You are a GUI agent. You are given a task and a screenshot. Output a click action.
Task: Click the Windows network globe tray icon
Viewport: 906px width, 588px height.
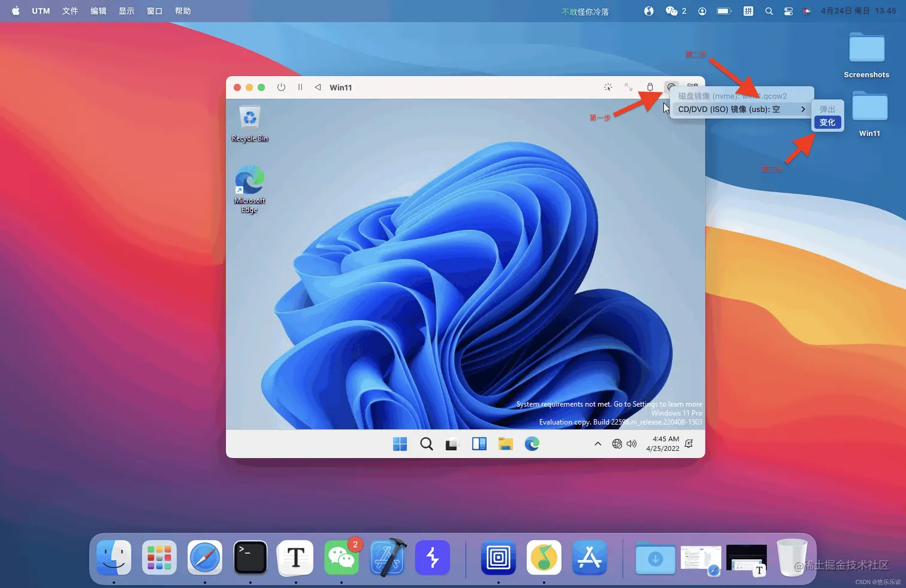coord(617,444)
